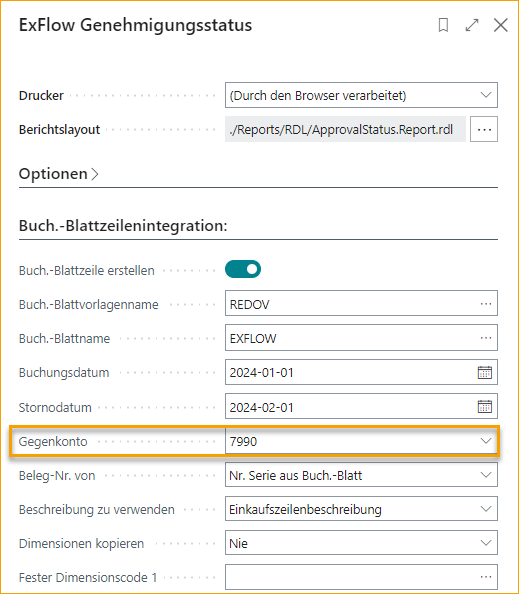Click the ExFlow Genehmigungsstatus title
The width and height of the screenshot is (519, 594).
[x=136, y=25]
